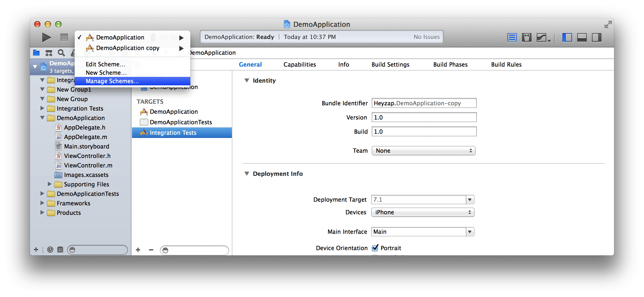Click the remove target minus button
644x297 pixels.
tap(151, 250)
